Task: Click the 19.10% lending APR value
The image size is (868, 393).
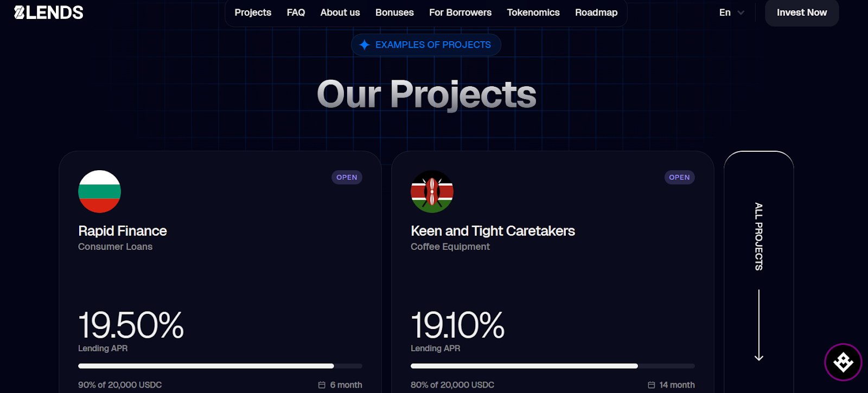Action: coord(457,325)
